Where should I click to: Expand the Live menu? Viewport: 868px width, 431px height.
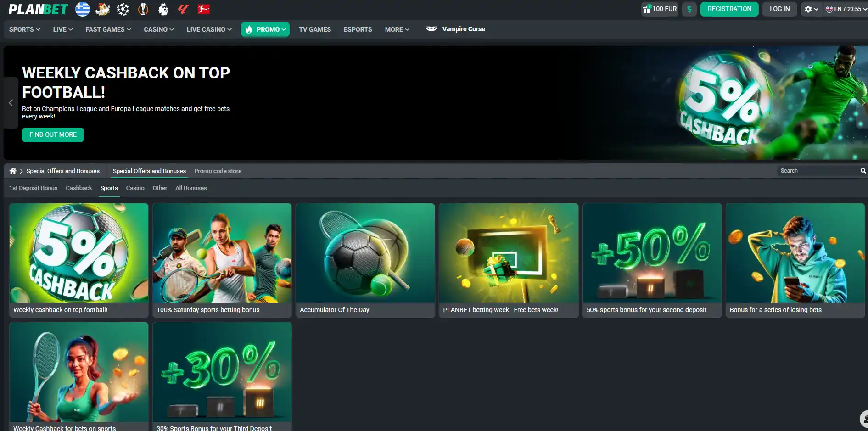[x=63, y=29]
